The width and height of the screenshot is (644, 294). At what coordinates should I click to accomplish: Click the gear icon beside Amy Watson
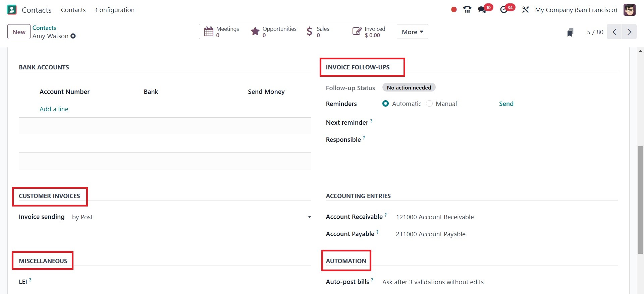tap(73, 36)
